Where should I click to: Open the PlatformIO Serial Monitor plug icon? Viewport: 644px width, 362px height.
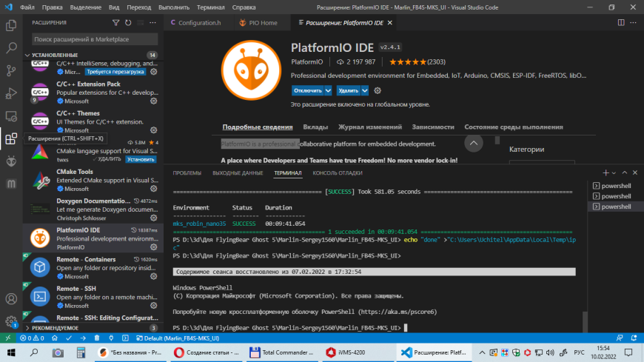(111, 338)
